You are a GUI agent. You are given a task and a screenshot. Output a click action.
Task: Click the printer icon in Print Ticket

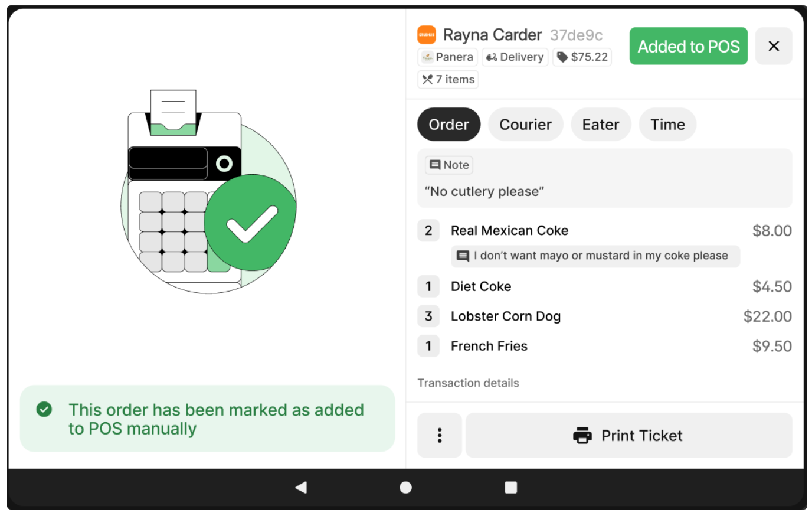pyautogui.click(x=582, y=436)
